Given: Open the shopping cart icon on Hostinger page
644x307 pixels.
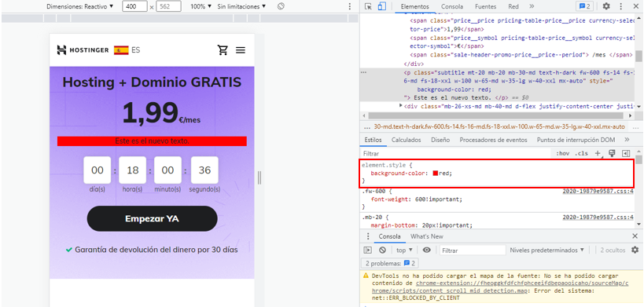Looking at the screenshot, I should [x=223, y=50].
